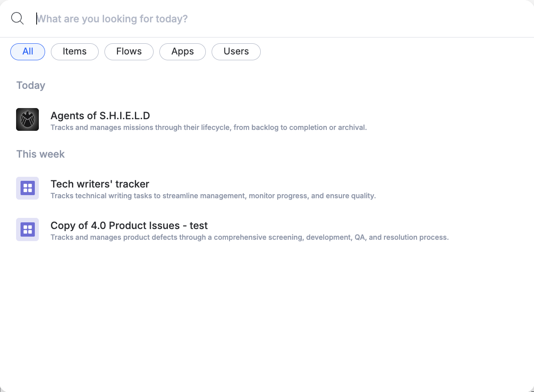Screen dimensions: 534x392
Task: Switch to the Apps filter
Action: click(x=182, y=51)
